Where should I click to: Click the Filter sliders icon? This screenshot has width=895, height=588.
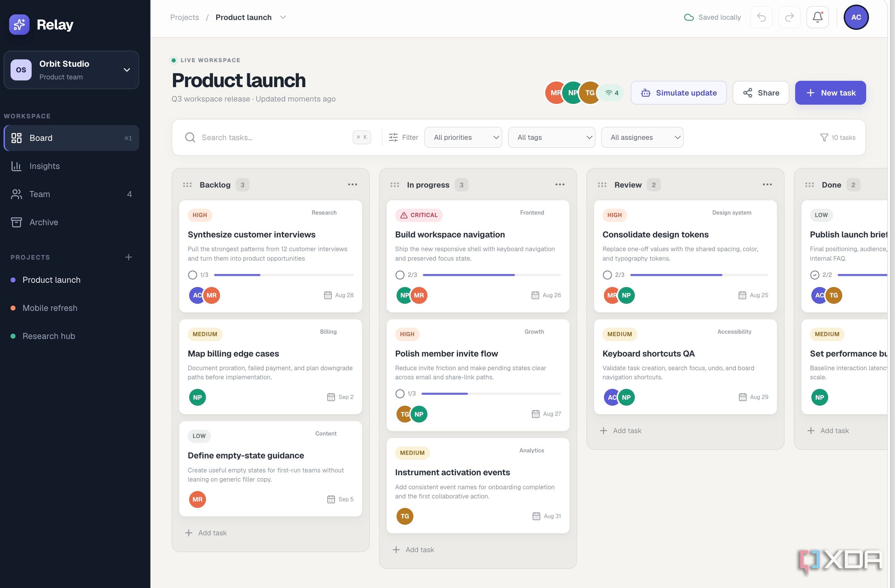coord(393,137)
